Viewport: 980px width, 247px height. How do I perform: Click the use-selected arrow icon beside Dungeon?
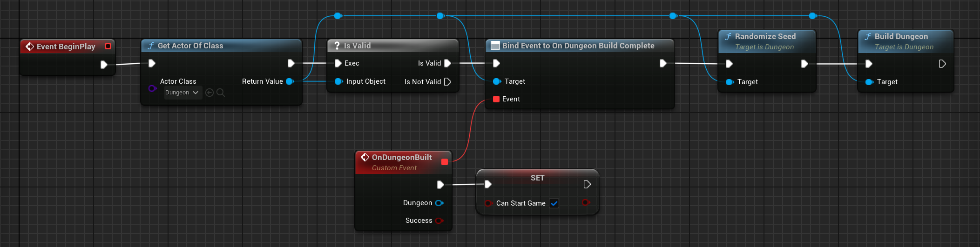tap(210, 93)
